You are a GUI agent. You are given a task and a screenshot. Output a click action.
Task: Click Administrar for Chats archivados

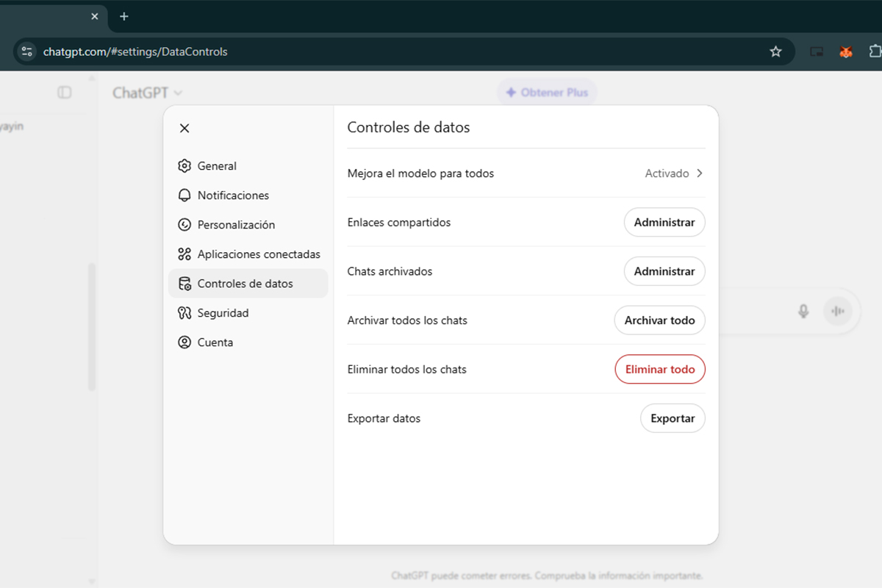tap(664, 271)
